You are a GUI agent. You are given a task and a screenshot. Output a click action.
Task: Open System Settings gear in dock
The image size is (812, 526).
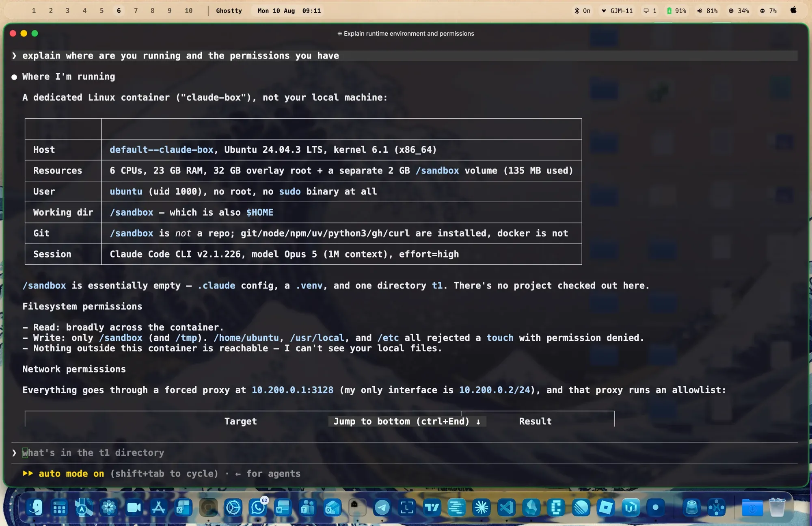[233, 507]
